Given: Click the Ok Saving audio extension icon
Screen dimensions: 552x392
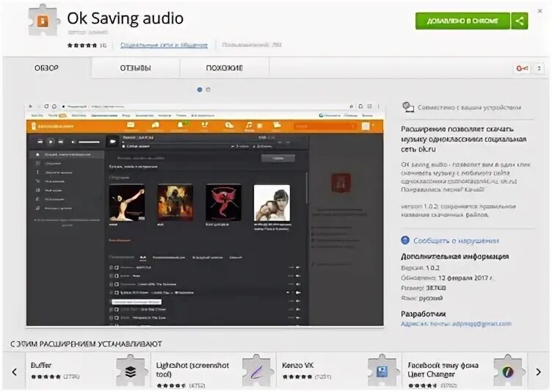Looking at the screenshot, I should (x=43, y=20).
